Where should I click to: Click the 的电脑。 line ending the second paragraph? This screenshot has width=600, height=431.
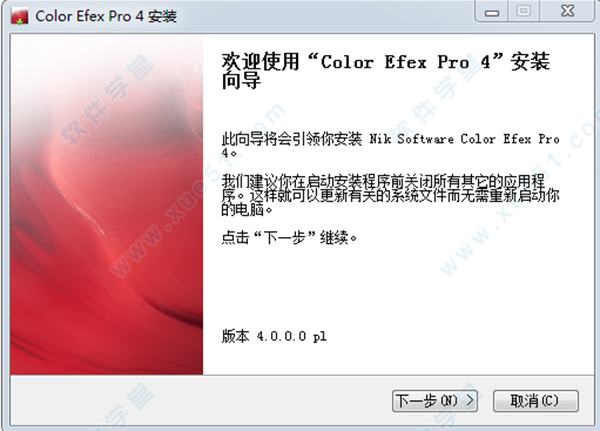[247, 210]
